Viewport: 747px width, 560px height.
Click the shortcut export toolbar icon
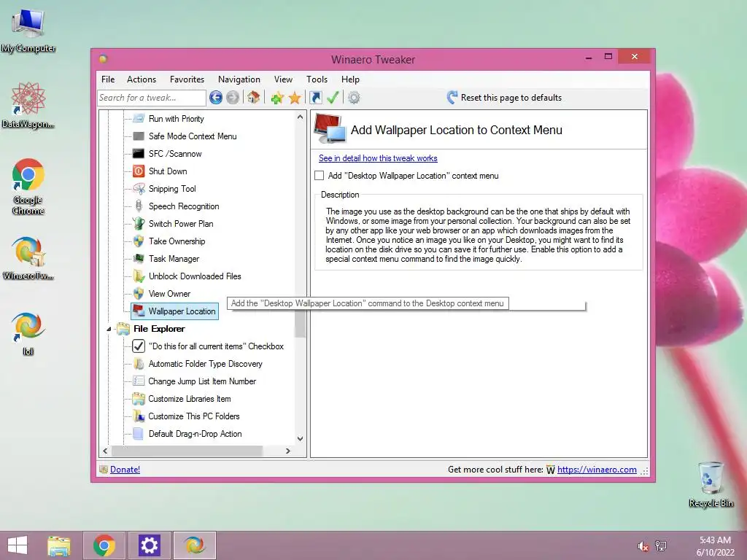[x=315, y=98]
